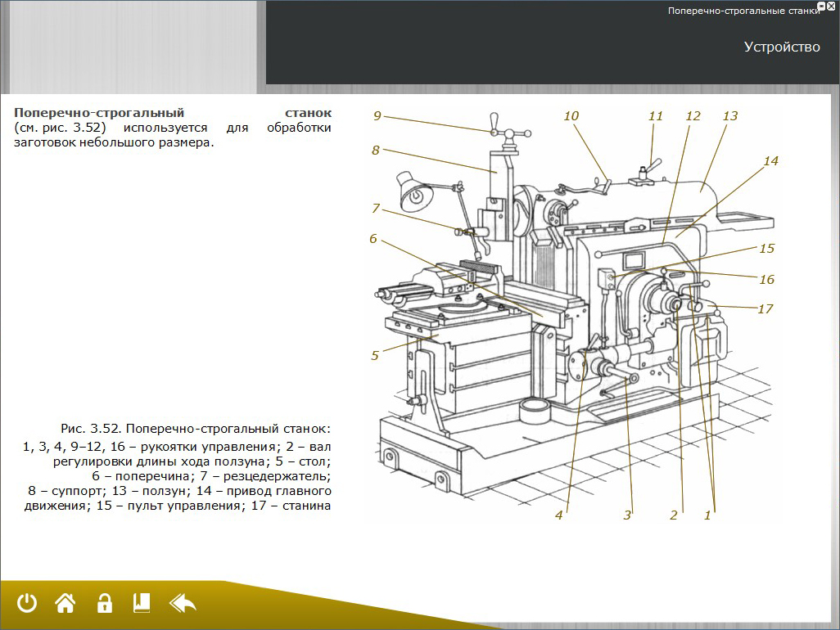Screen dimensions: 840x630
Task: Select callout number 15 for пульт управления
Action: [x=766, y=249]
